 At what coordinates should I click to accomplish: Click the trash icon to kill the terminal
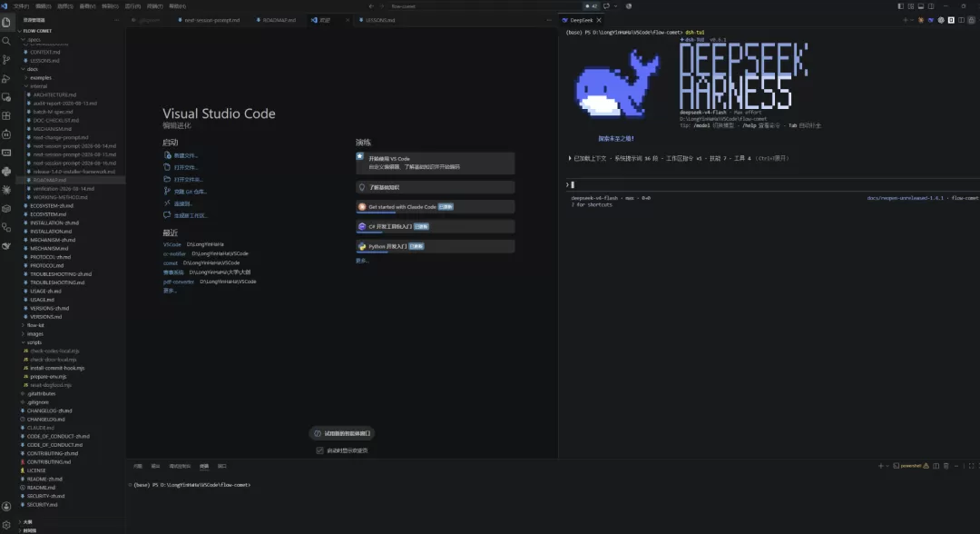pos(946,466)
